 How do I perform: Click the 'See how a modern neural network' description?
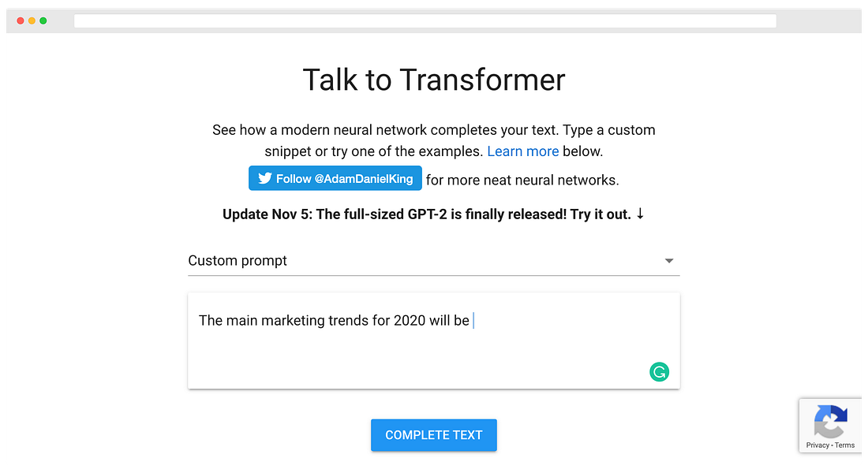tap(433, 130)
